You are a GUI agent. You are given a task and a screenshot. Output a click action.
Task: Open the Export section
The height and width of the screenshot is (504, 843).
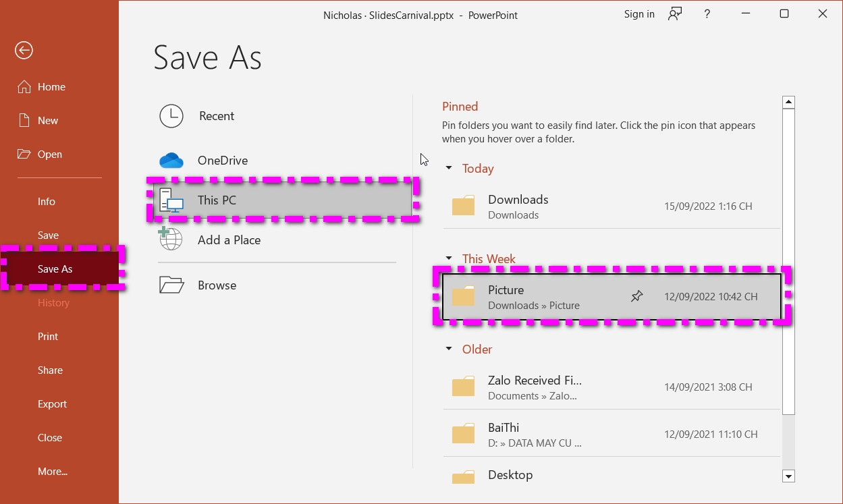[x=52, y=403]
